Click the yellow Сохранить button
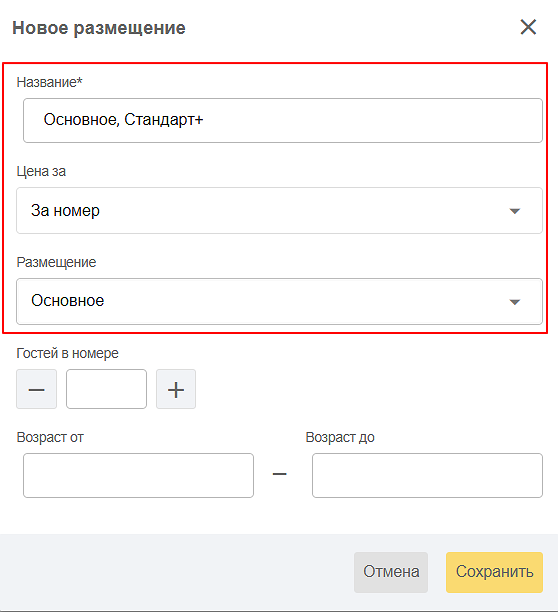This screenshot has height=612, width=558. 494,572
